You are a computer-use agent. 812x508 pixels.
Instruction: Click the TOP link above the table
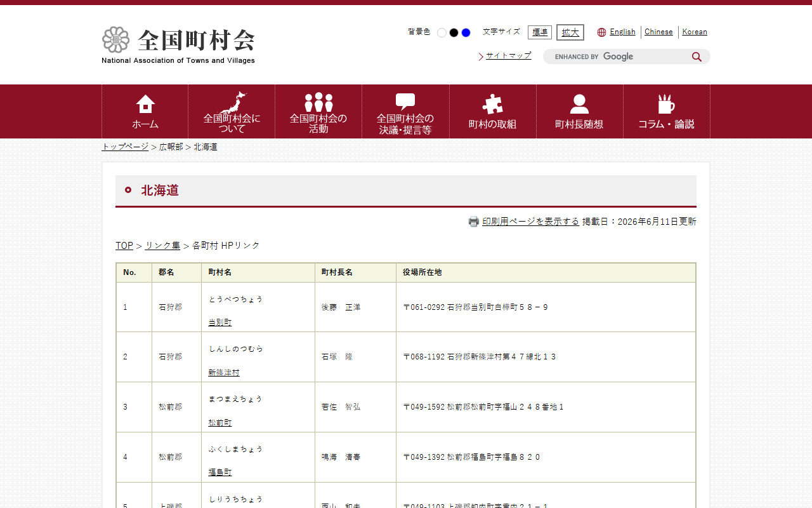pos(124,246)
